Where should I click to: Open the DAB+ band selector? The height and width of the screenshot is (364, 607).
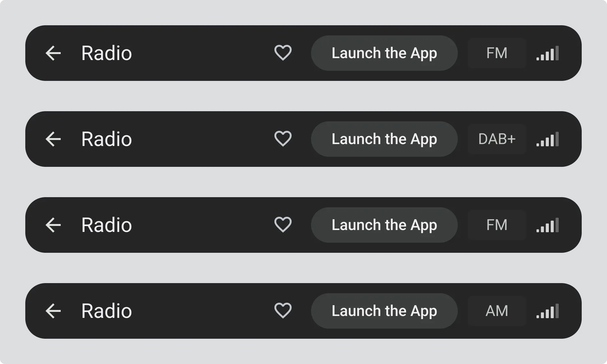(x=497, y=139)
